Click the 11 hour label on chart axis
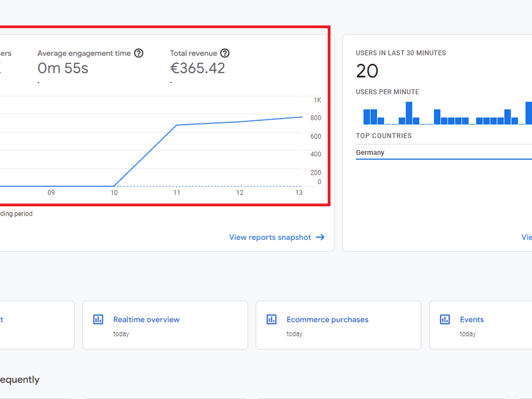Image resolution: width=532 pixels, height=399 pixels. click(177, 193)
